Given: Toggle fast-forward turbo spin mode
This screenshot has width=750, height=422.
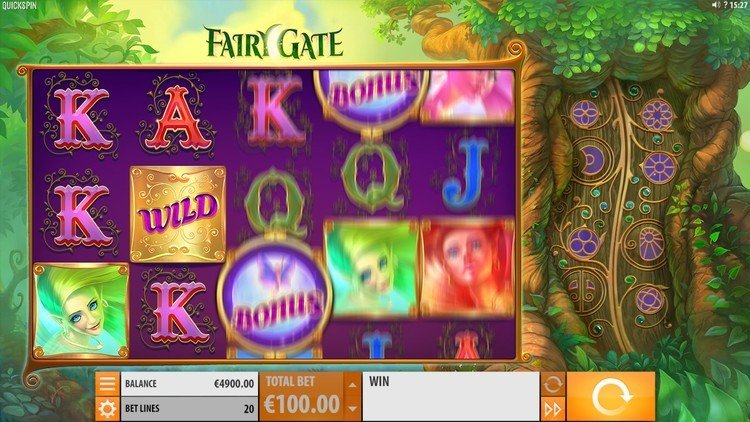Looking at the screenshot, I should (x=552, y=410).
